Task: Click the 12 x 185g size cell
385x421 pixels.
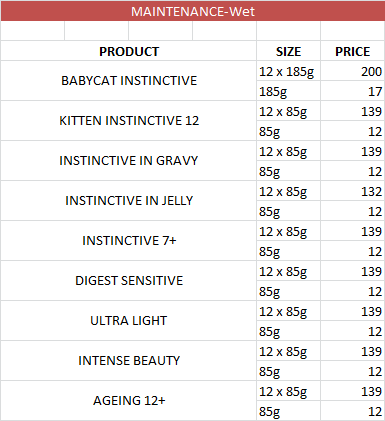Action: pyautogui.click(x=288, y=71)
